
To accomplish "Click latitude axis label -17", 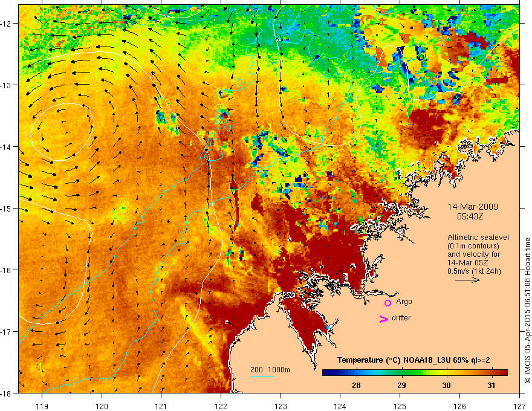I will coord(7,332).
